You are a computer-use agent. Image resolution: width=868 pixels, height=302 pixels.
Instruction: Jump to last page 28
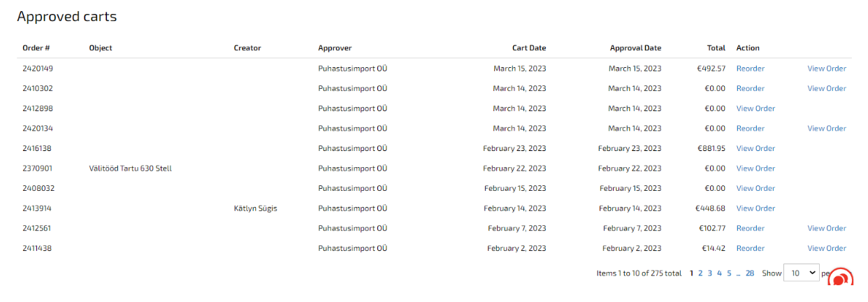pyautogui.click(x=750, y=273)
